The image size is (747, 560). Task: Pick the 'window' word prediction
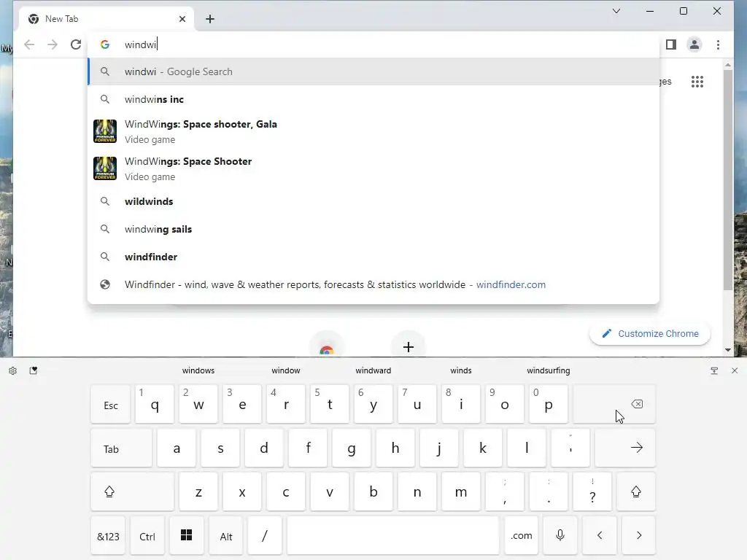286,370
